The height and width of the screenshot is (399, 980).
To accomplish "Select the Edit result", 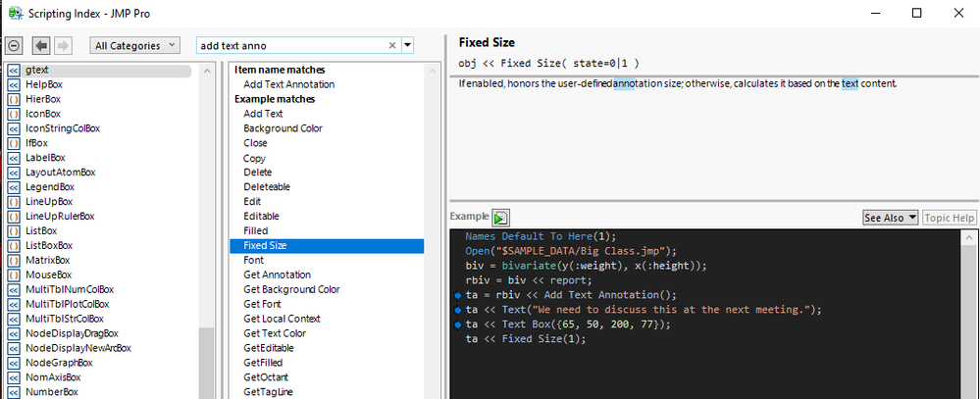I will [252, 202].
